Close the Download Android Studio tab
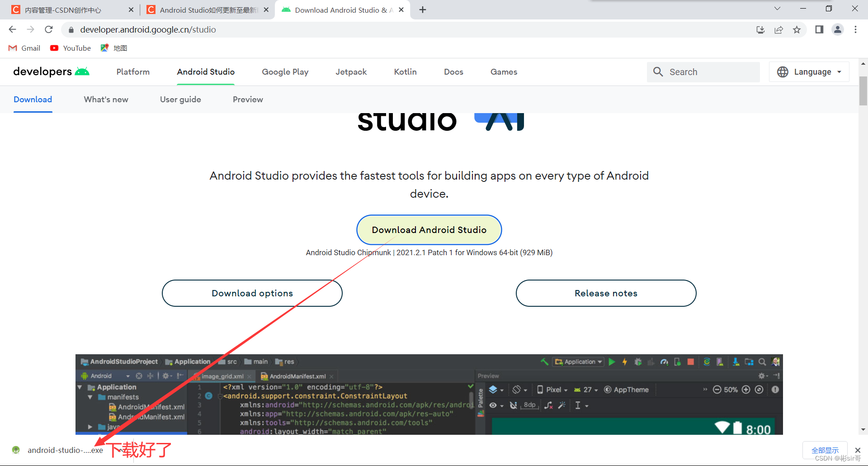The height and width of the screenshot is (466, 868). coord(401,10)
